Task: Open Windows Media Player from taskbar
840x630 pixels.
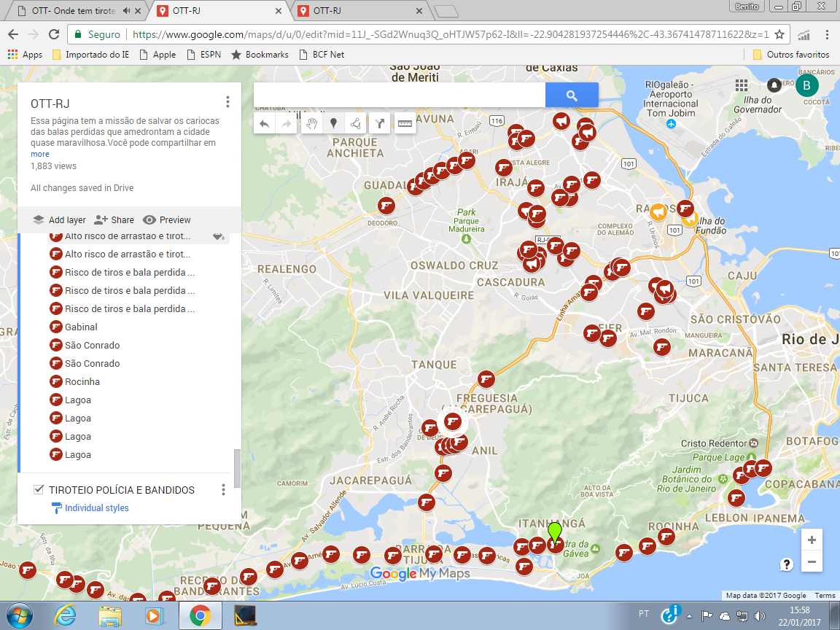Action: pos(155,616)
